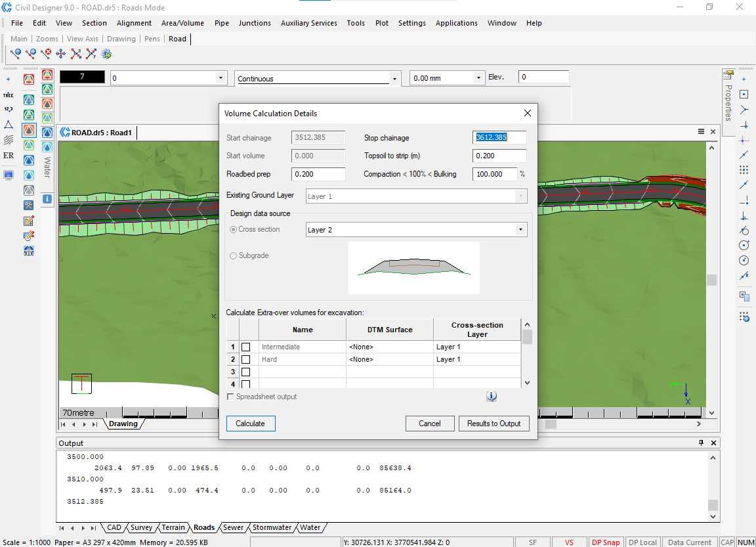The width and height of the screenshot is (756, 547).
Task: Tick the checkbox in row 3
Action: 246,372
